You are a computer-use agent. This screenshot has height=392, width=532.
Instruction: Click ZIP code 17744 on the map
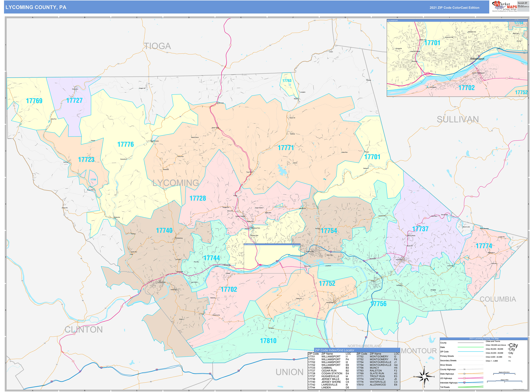click(212, 258)
